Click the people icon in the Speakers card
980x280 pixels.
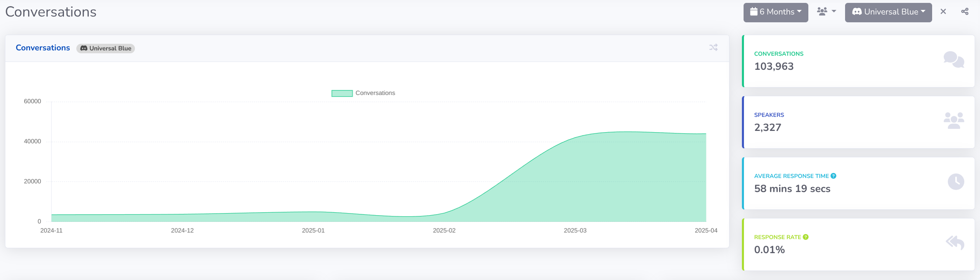pos(954,121)
